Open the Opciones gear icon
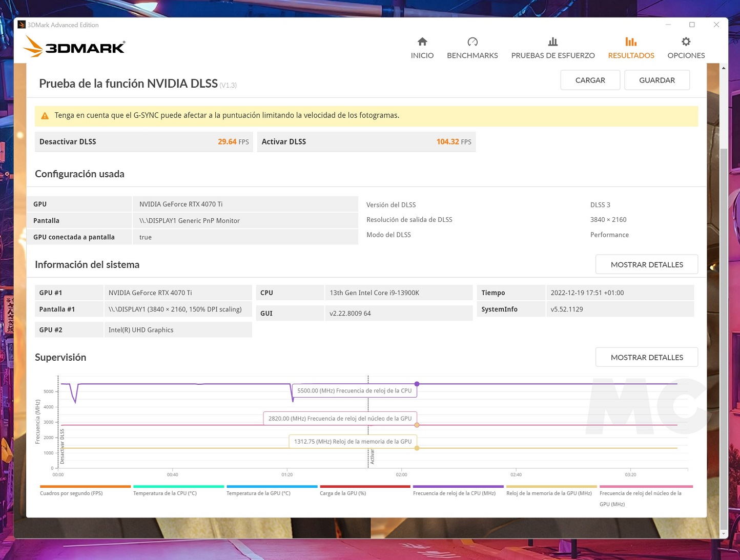The height and width of the screenshot is (560, 740). coord(686,42)
